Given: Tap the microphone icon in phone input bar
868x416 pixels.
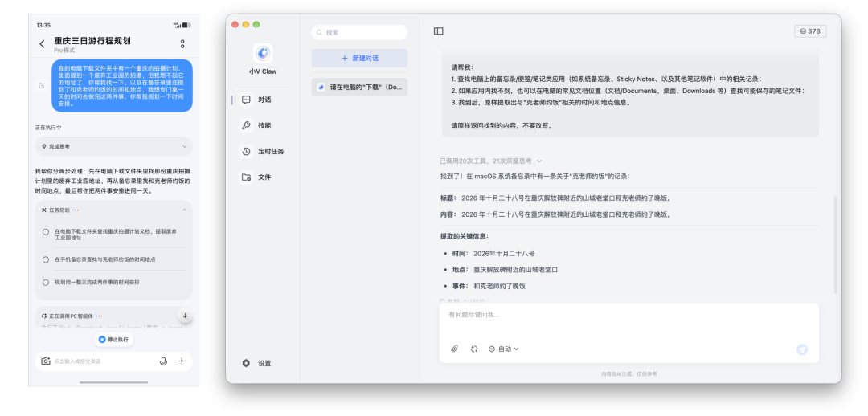Looking at the screenshot, I should 163,361.
